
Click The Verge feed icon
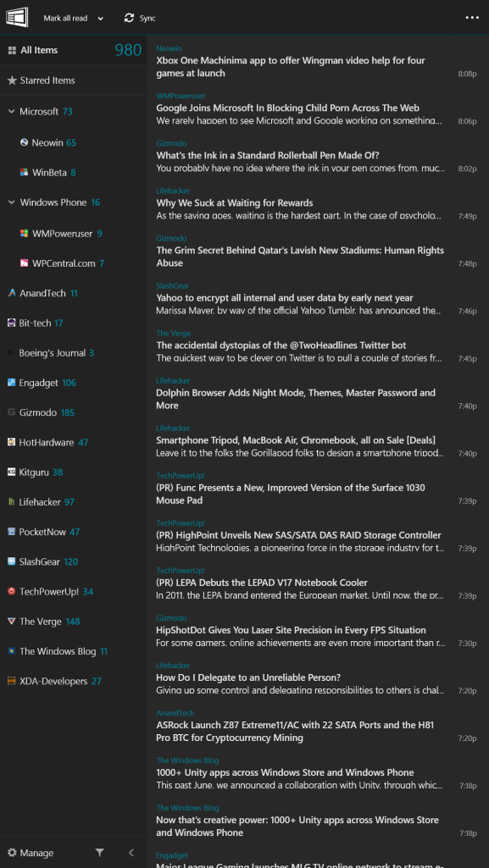[12, 621]
